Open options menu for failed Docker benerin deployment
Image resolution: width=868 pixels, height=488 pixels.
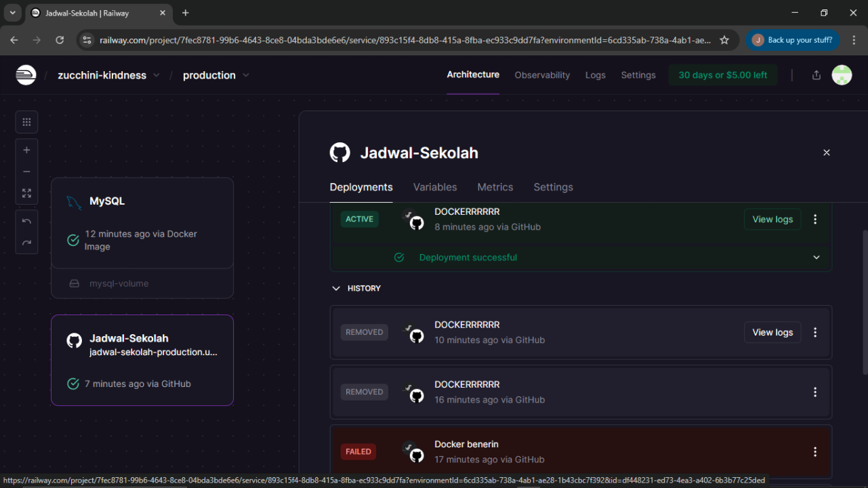(815, 452)
